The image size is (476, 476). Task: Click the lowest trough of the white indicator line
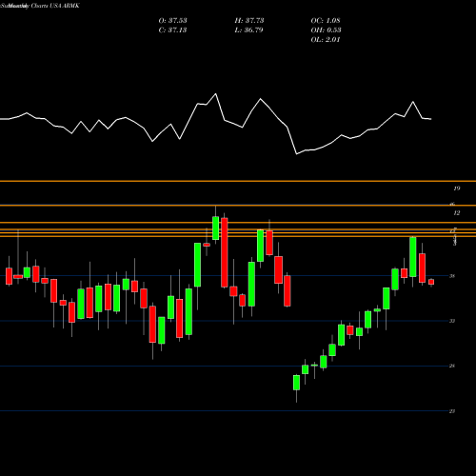click(x=296, y=154)
